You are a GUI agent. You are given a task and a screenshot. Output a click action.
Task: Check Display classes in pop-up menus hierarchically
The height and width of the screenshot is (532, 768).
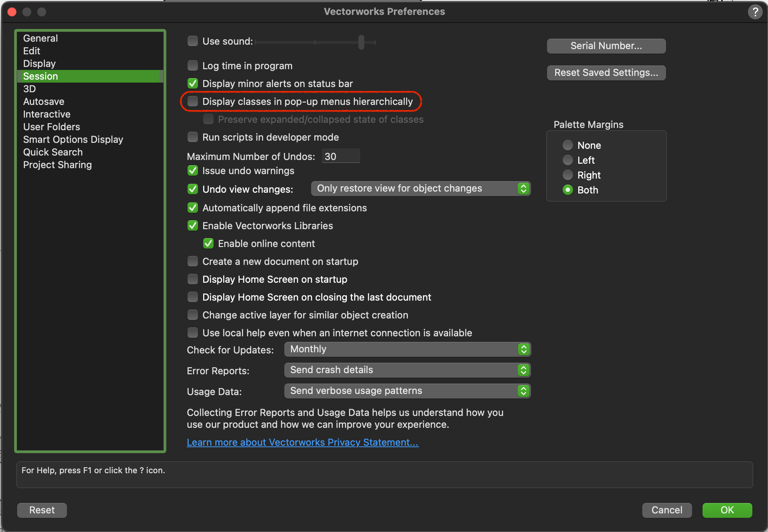193,101
